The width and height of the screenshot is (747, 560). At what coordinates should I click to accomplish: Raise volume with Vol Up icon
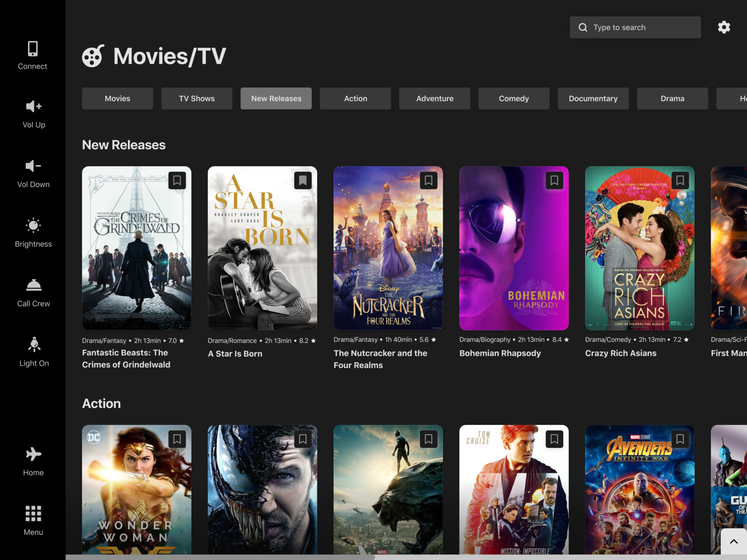[33, 106]
